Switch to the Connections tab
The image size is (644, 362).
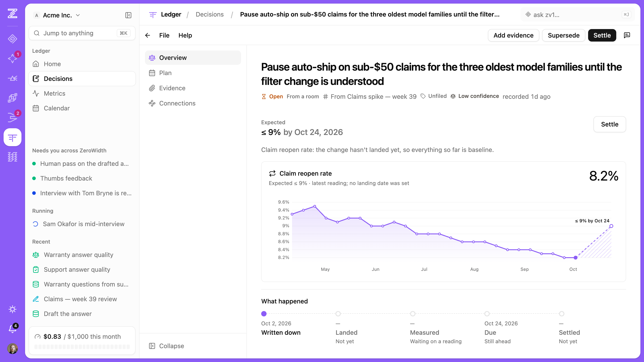pos(193,103)
